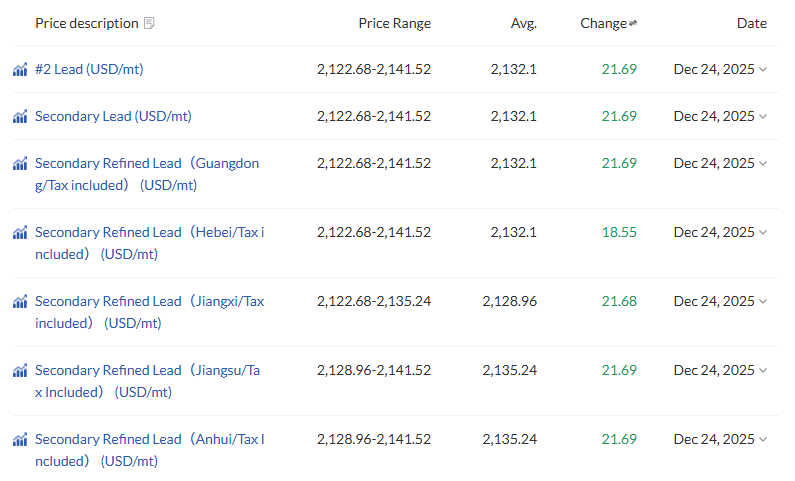Click the note icon beside Price description
This screenshot has height=481, width=795.
150,23
